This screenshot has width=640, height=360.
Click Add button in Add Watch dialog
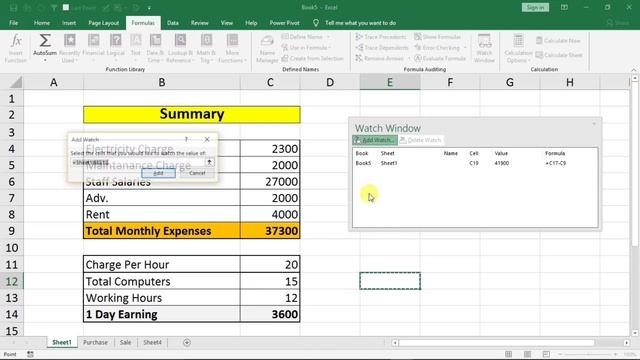coord(158,173)
